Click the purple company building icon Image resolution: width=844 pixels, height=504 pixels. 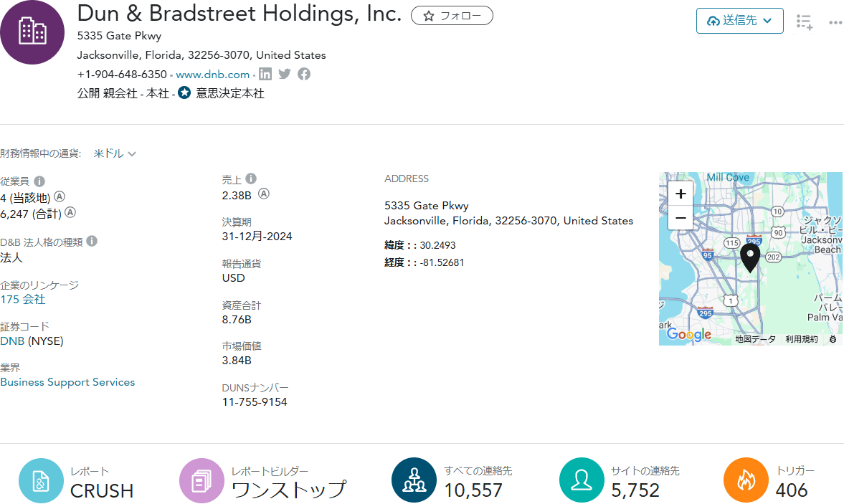coord(32,32)
